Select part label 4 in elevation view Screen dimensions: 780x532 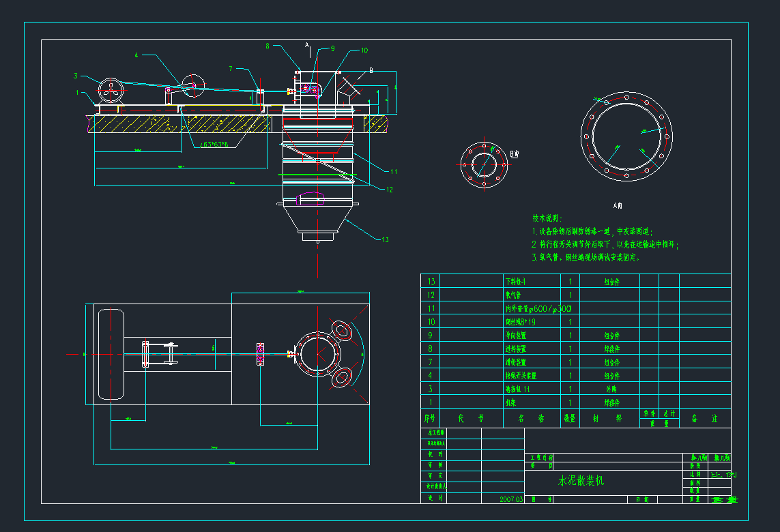(136, 55)
